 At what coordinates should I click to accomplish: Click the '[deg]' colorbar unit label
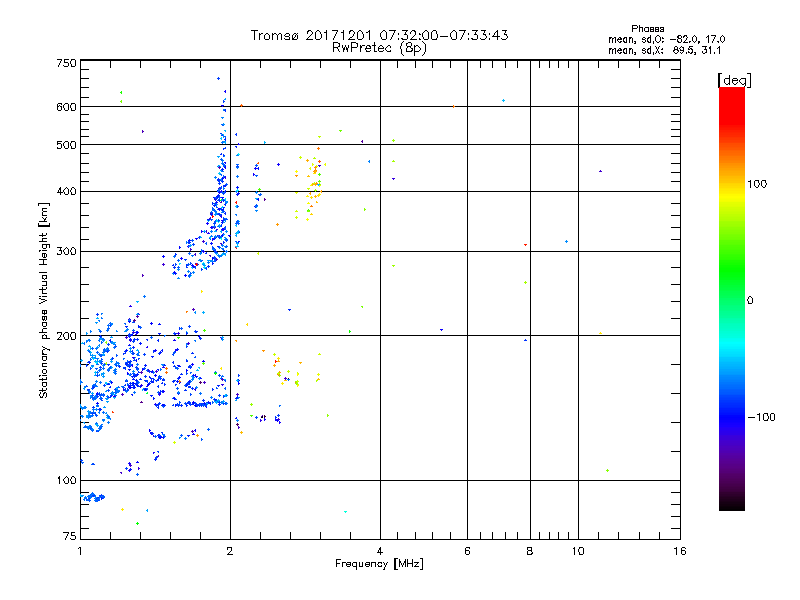point(734,80)
